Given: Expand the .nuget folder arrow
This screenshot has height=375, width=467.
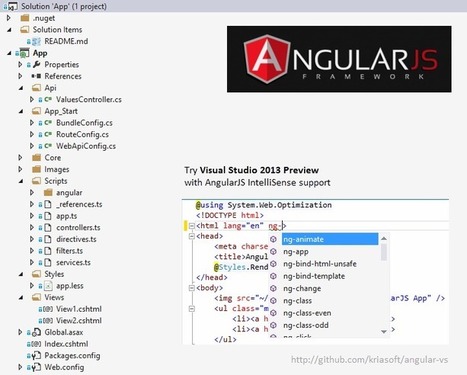Looking at the screenshot, I should (9, 18).
